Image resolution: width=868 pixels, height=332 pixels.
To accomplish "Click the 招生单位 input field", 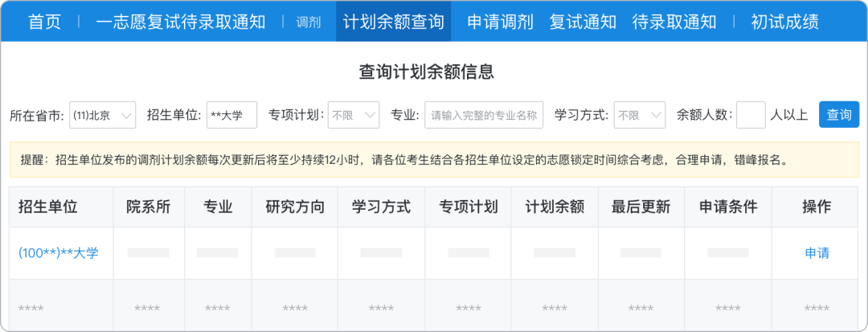I will (231, 115).
